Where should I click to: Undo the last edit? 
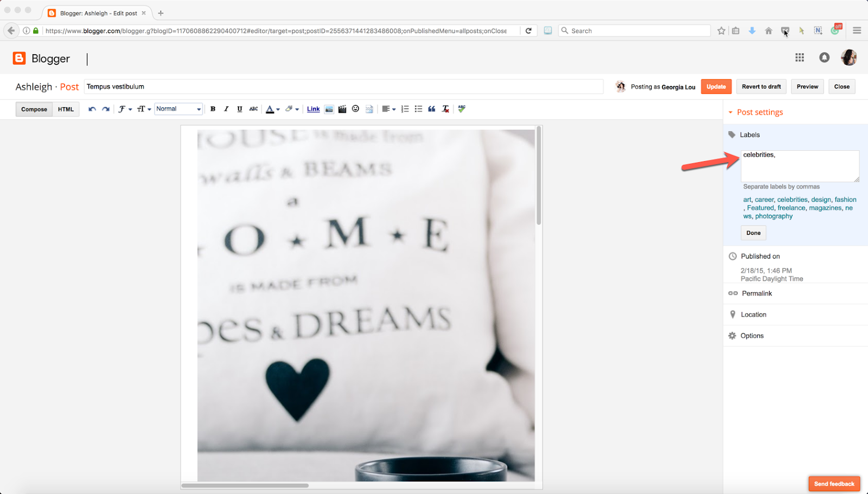point(92,108)
